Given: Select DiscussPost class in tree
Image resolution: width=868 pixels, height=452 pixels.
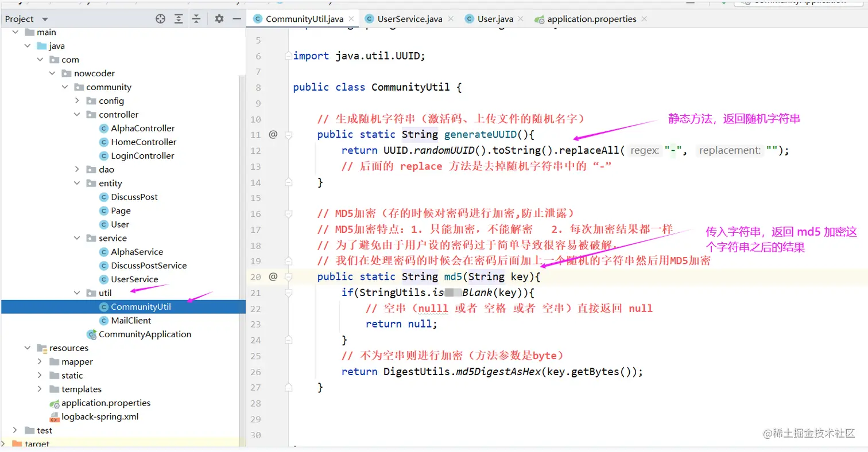Looking at the screenshot, I should click(129, 197).
